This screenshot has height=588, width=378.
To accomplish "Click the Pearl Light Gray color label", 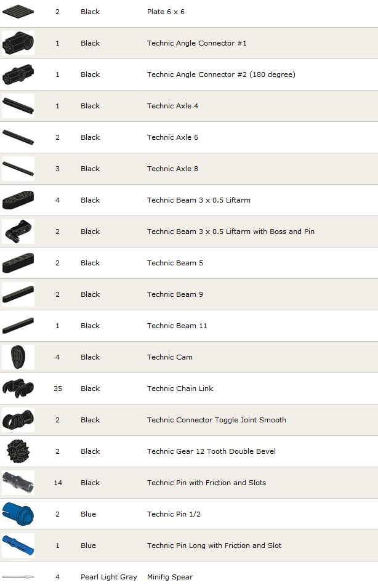I will click(x=109, y=577).
